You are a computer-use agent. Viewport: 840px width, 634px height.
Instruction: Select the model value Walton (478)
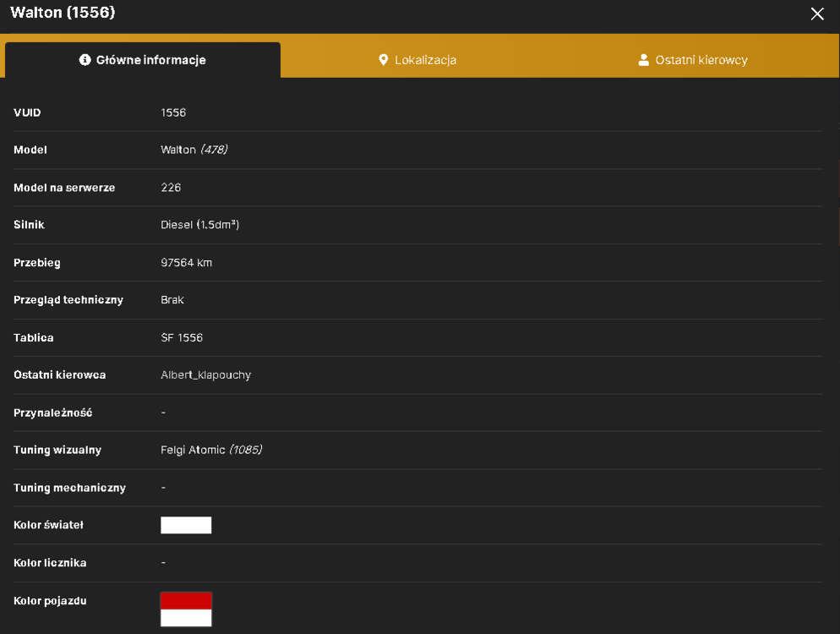(194, 150)
